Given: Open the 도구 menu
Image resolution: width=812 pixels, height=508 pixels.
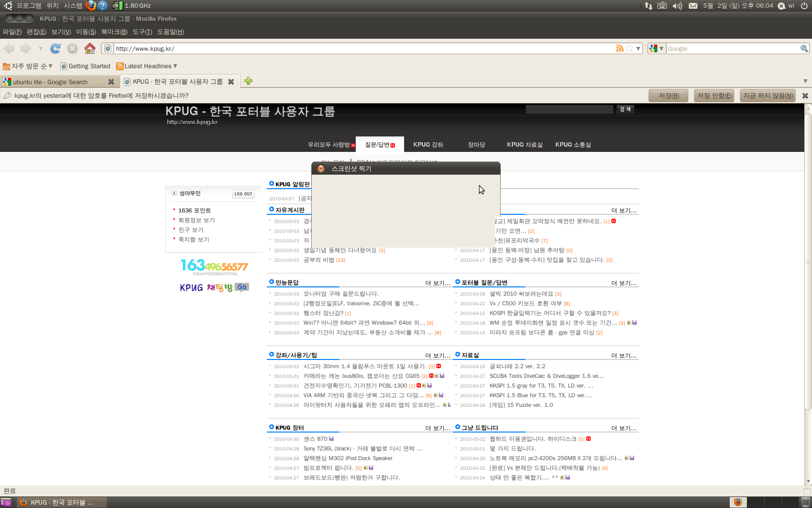Looking at the screenshot, I should (x=142, y=32).
